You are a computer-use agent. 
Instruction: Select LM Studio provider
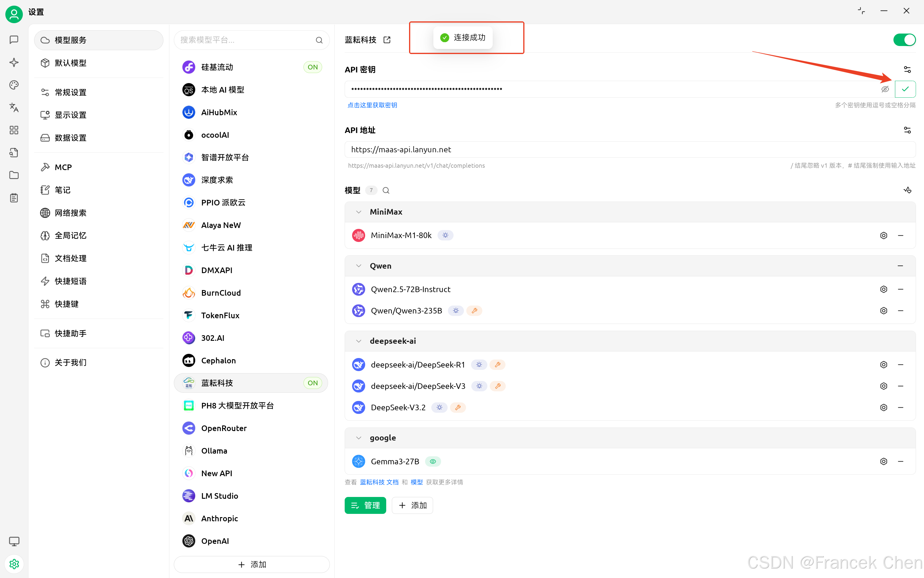click(x=251, y=496)
